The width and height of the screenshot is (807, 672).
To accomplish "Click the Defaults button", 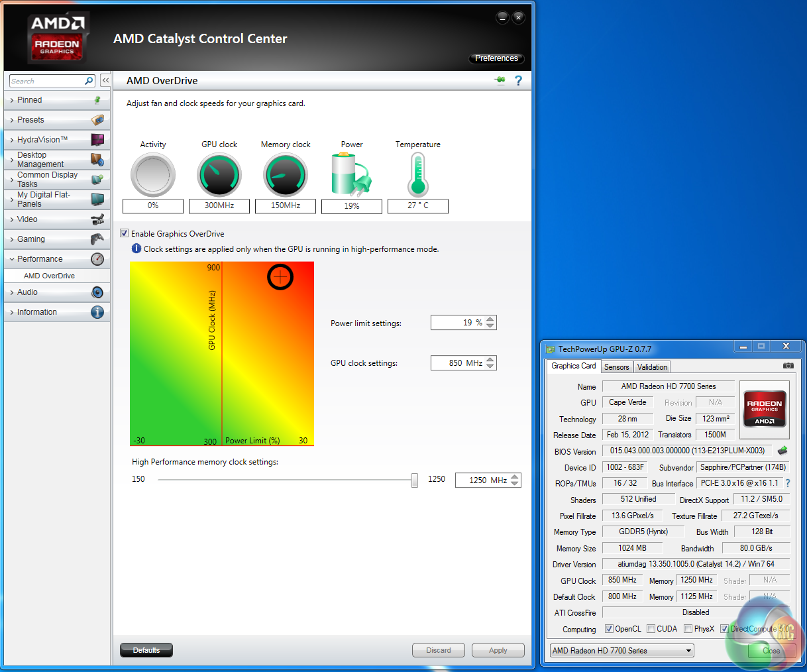I will [146, 650].
